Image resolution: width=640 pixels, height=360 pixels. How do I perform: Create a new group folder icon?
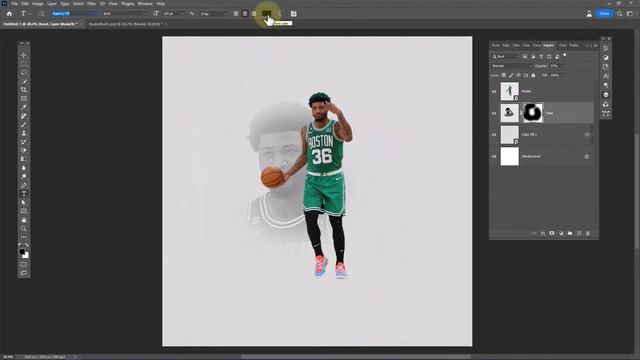tap(570, 233)
